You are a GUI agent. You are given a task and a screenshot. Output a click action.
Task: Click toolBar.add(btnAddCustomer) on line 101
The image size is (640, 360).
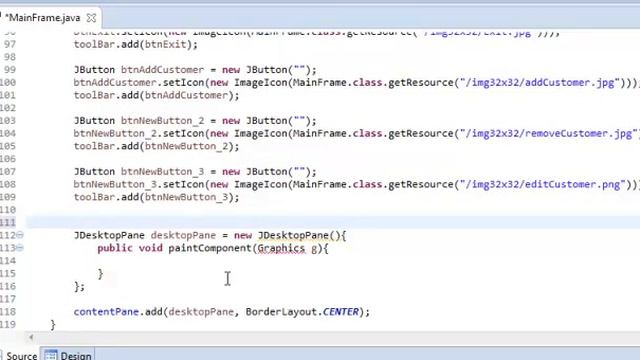tap(156, 95)
